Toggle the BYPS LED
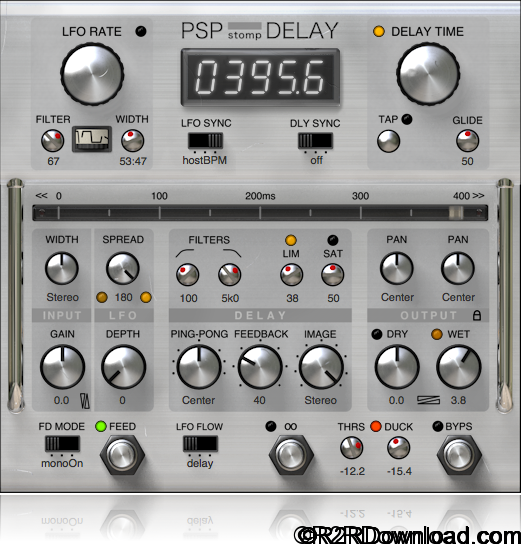Viewport: 521px width, 544px height. tap(438, 426)
